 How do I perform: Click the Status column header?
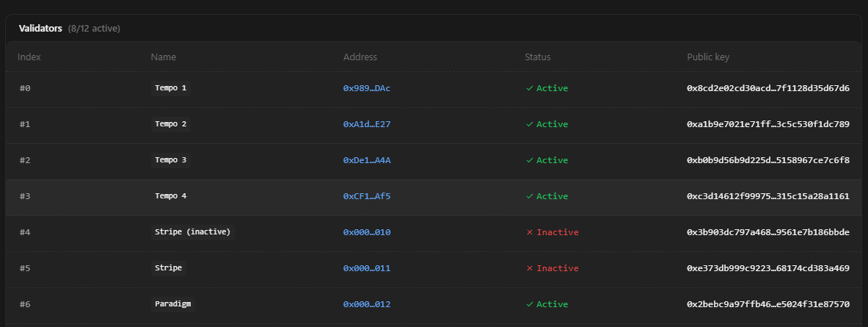point(537,57)
